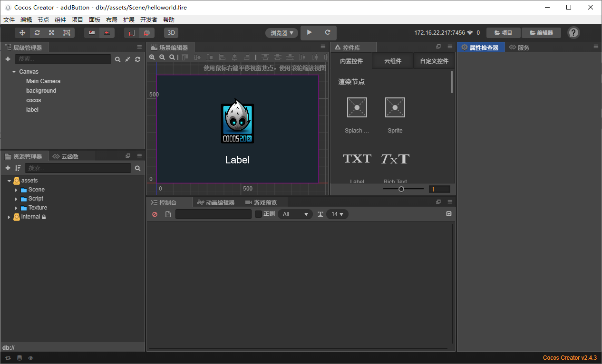602x364 pixels.
Task: Switch to the 动画编辑器 tab
Action: pyautogui.click(x=216, y=202)
